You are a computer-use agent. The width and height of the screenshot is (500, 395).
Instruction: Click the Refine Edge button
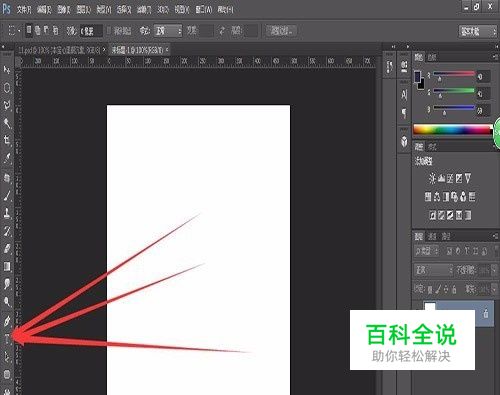282,31
